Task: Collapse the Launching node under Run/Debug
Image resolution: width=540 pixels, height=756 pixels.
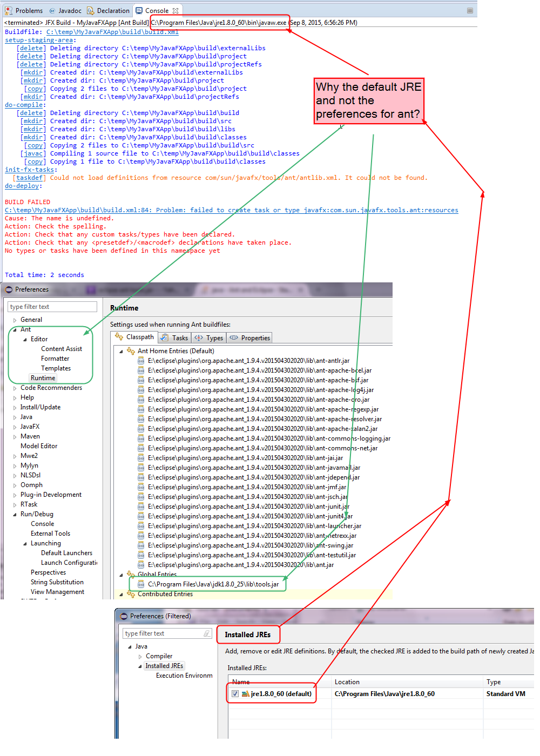Action: (25, 544)
